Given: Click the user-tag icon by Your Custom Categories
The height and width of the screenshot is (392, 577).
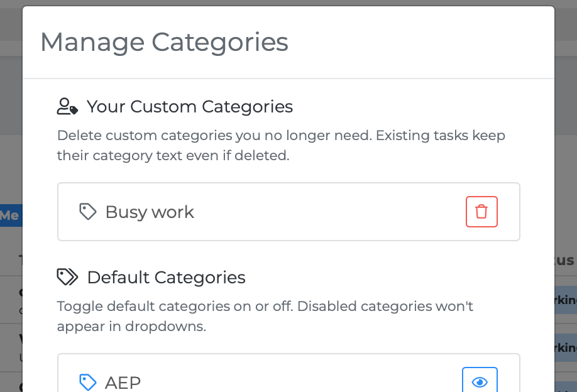Looking at the screenshot, I should pyautogui.click(x=67, y=107).
